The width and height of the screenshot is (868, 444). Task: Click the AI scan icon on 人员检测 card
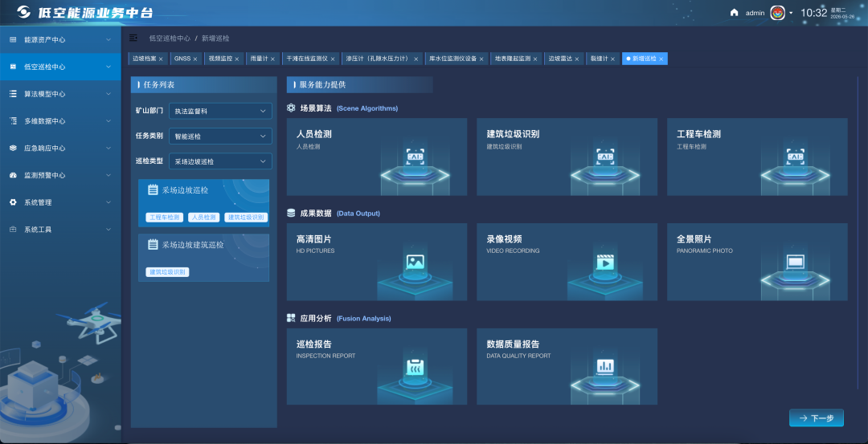(416, 157)
